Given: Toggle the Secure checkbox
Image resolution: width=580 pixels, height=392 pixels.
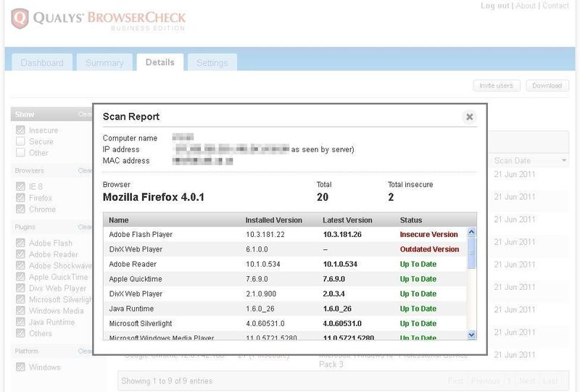Looking at the screenshot, I should (21, 141).
